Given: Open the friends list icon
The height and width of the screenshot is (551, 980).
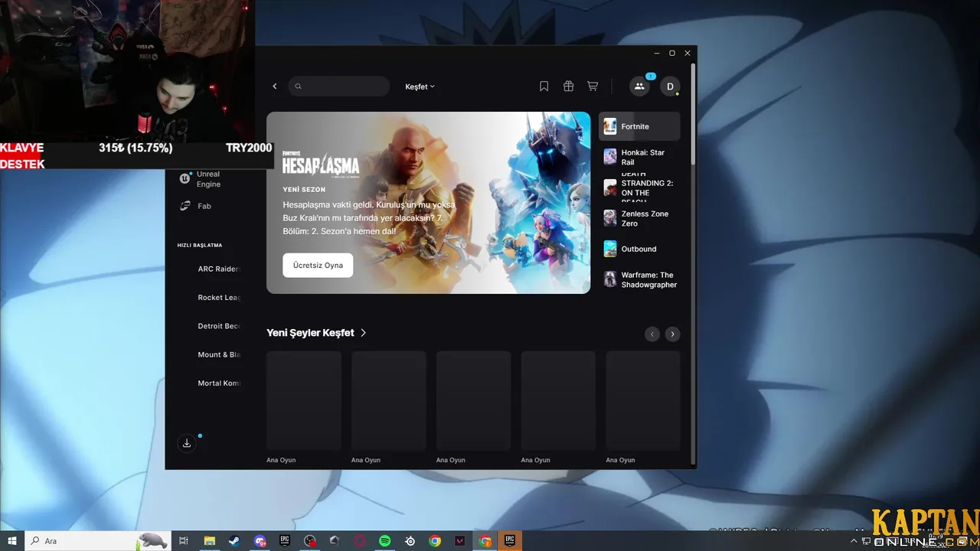Looking at the screenshot, I should click(639, 86).
